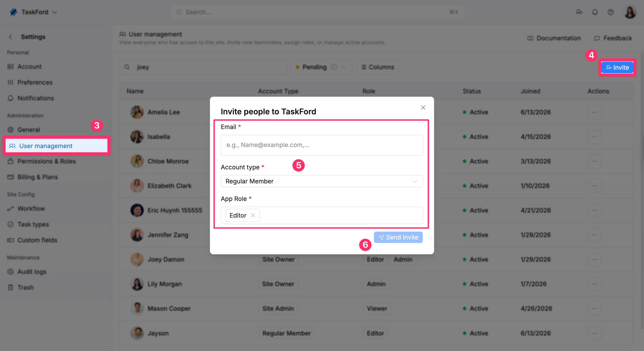Open the user profile avatar
644x351 pixels.
(630, 12)
